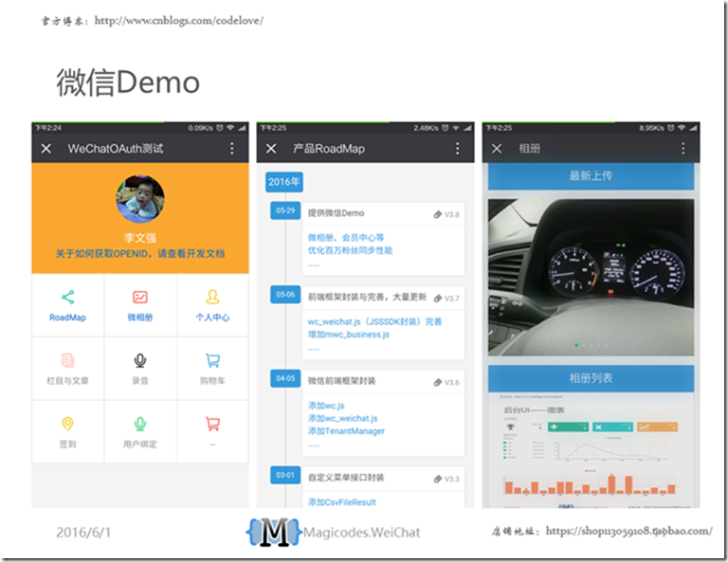Click 前端框架封装与完善，大量更新 title
728x562 pixels.
tap(367, 297)
